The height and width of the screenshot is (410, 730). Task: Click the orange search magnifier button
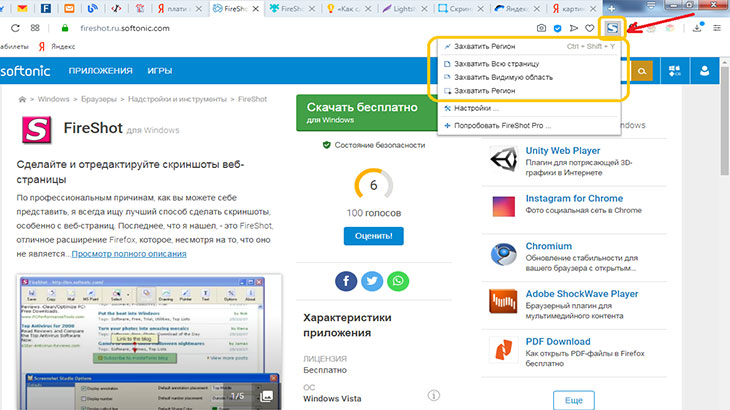click(639, 71)
